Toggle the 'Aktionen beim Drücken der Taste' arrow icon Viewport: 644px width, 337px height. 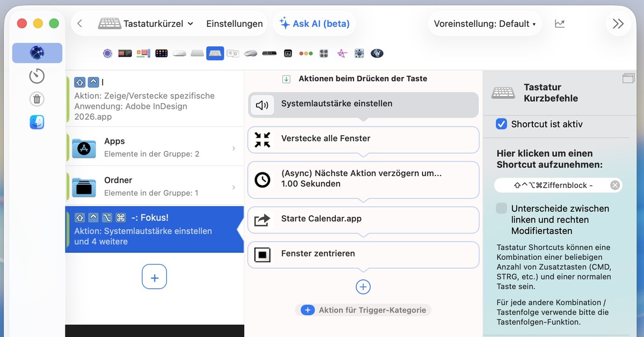coord(287,79)
